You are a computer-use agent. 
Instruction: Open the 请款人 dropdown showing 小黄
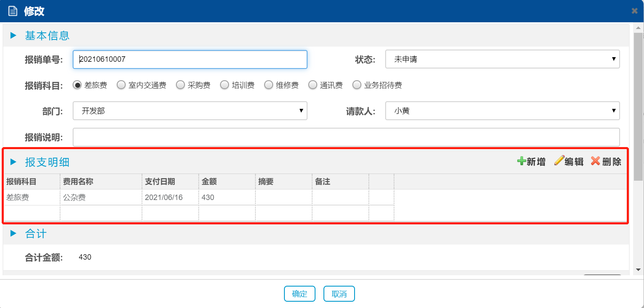(x=502, y=111)
